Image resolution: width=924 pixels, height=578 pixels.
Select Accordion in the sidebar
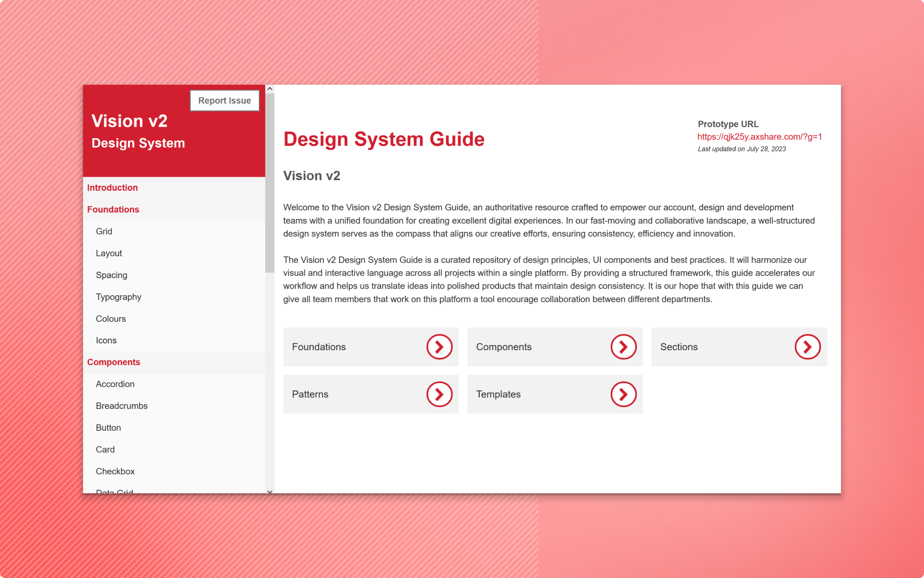(x=115, y=384)
